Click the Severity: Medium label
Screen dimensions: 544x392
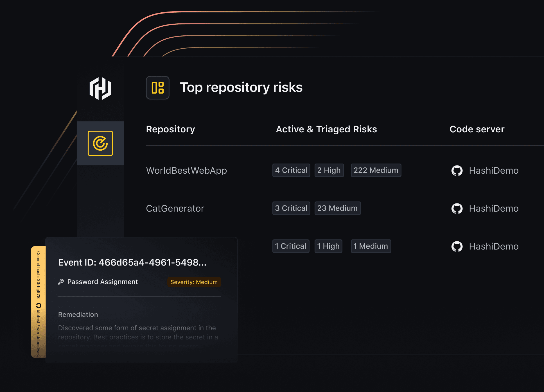tap(194, 282)
